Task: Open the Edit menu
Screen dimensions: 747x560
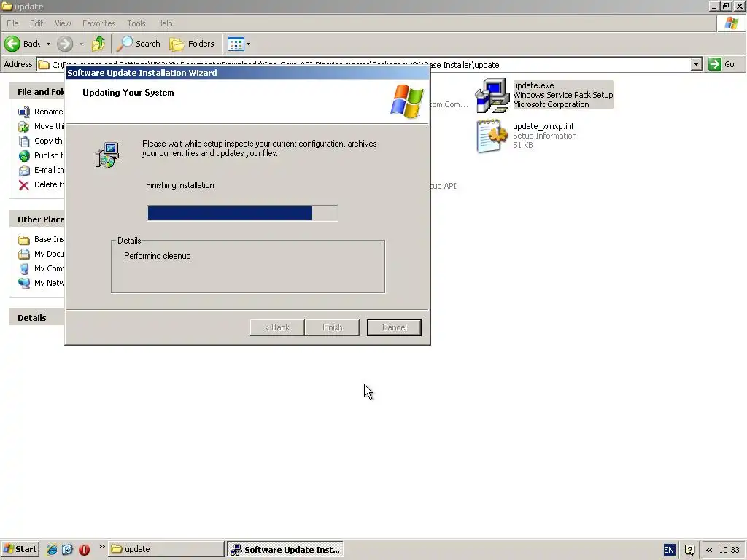Action: (36, 23)
